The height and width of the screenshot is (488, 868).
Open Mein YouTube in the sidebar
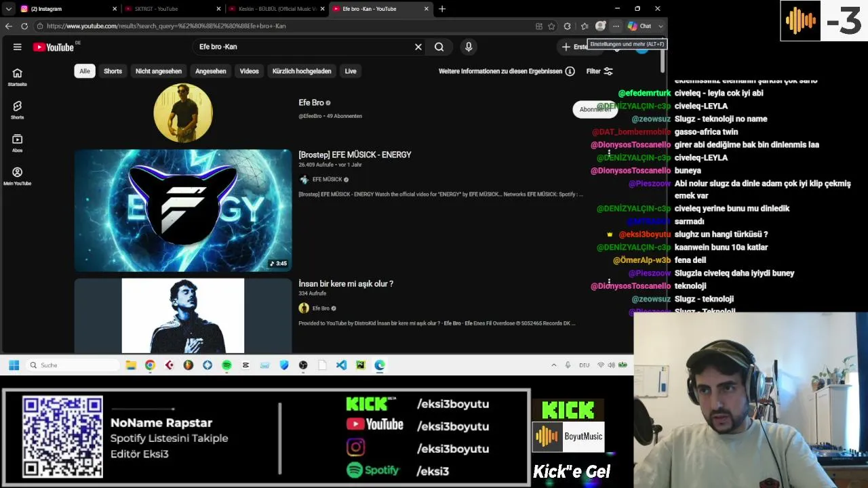18,176
